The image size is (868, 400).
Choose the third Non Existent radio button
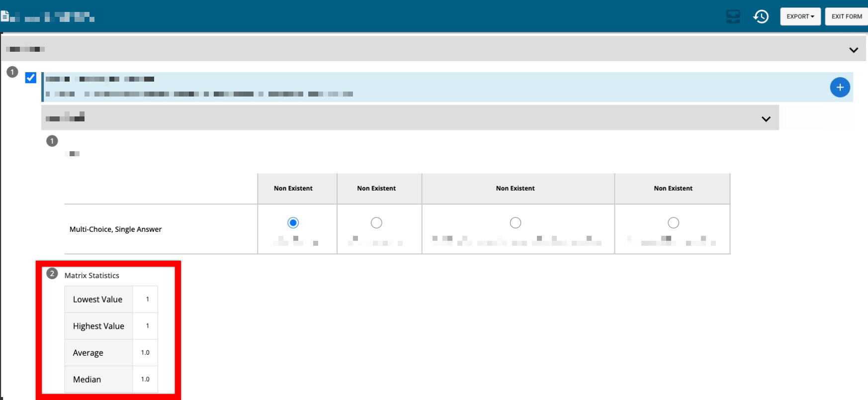[x=516, y=222]
